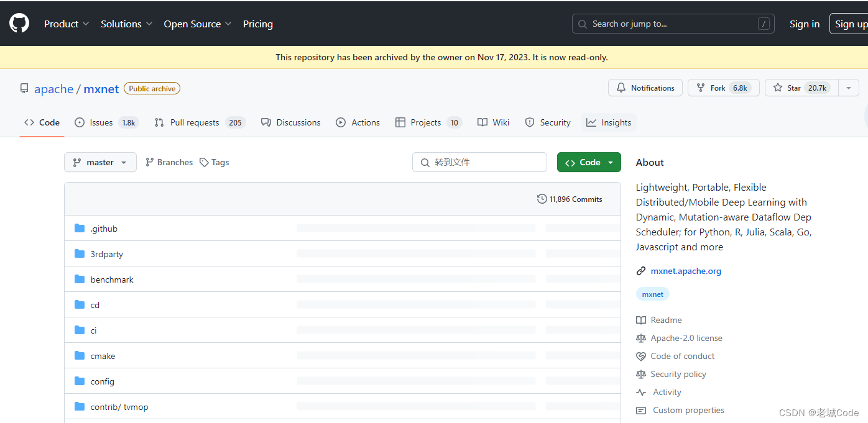Open the master branch dropdown
Image resolution: width=868 pixels, height=423 pixels.
pos(100,162)
